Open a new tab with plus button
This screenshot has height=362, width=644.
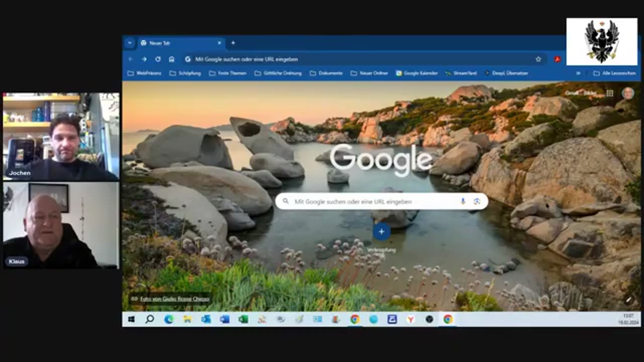coord(233,43)
